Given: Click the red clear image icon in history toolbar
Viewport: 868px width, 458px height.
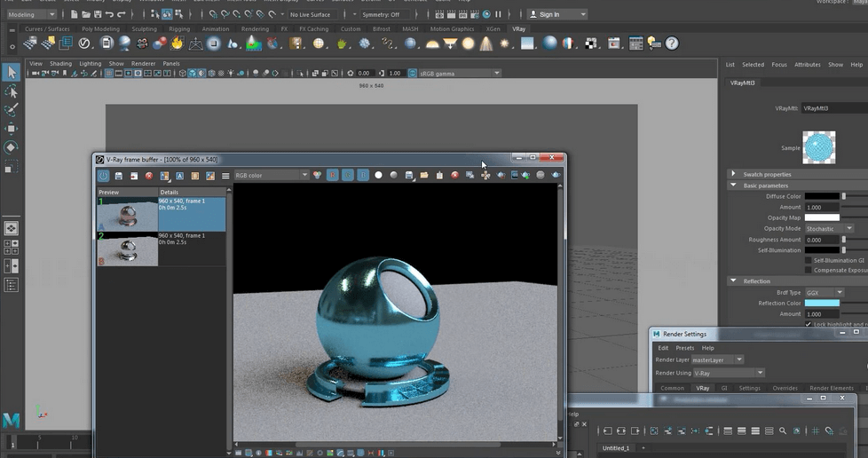Looking at the screenshot, I should [x=149, y=176].
